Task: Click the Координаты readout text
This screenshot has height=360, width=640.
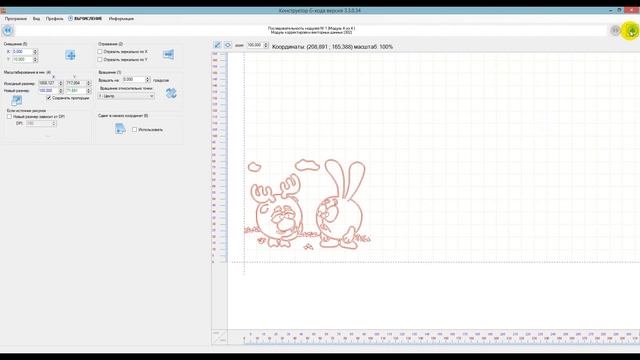Action: 332,47
